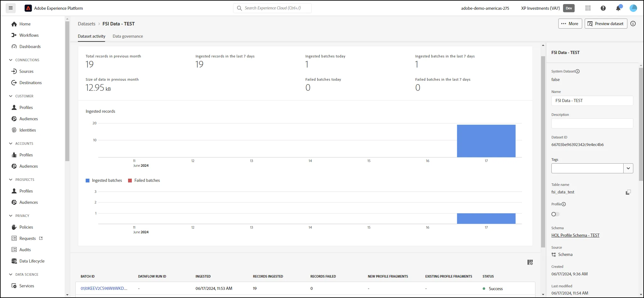Viewport: 644px width, 298px height.
Task: Collapse the DATA SCIENCE section
Action: tap(11, 274)
